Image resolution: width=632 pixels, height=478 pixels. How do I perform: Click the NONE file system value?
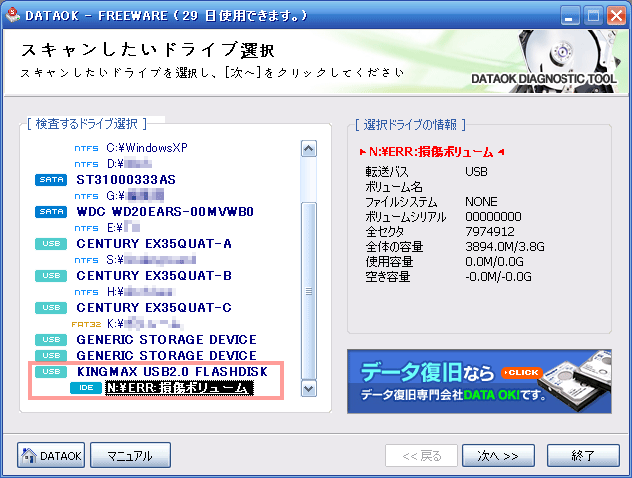pos(481,202)
